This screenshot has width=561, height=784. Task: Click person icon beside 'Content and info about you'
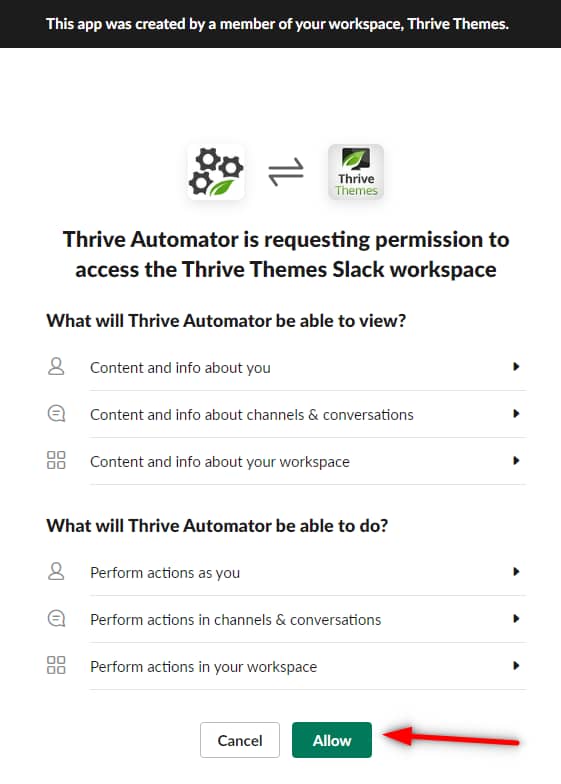pos(56,366)
